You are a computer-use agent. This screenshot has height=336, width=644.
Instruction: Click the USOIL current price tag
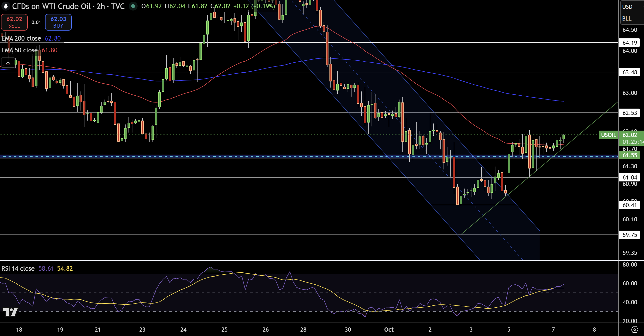click(609, 135)
